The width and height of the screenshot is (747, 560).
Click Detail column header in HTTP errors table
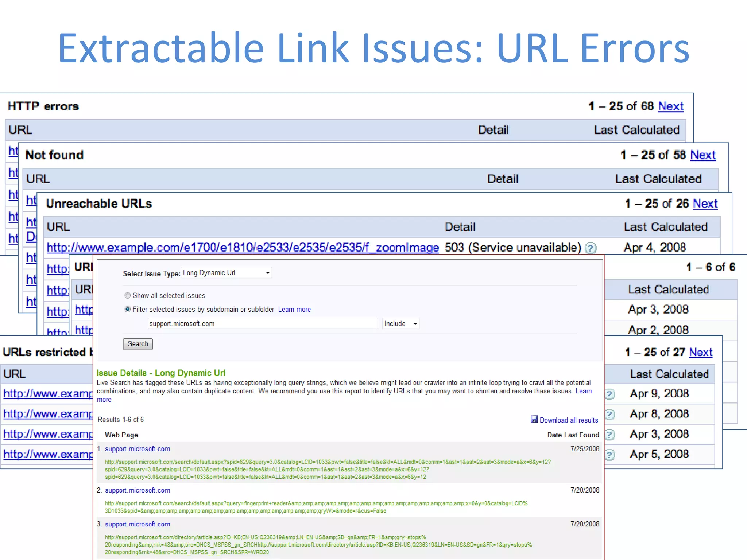pyautogui.click(x=493, y=130)
